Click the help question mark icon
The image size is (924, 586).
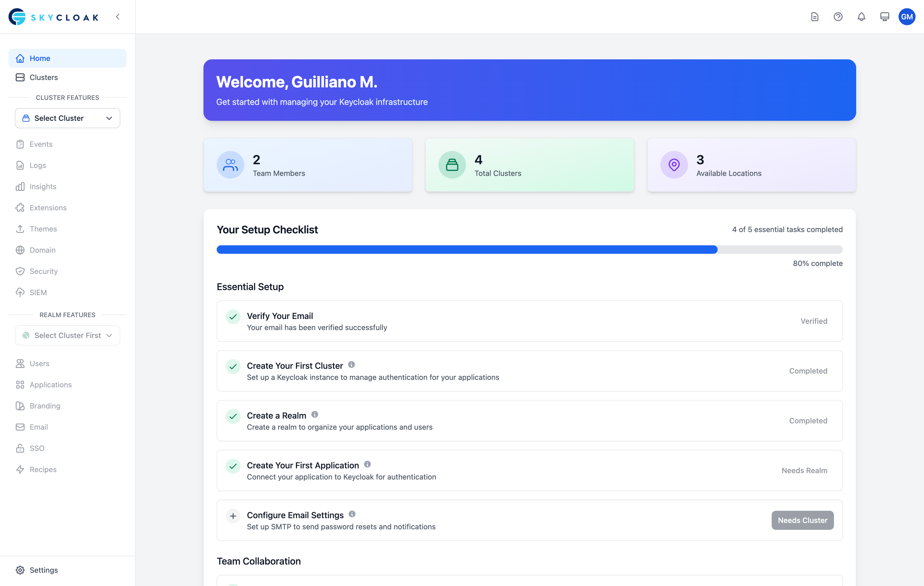tap(838, 16)
